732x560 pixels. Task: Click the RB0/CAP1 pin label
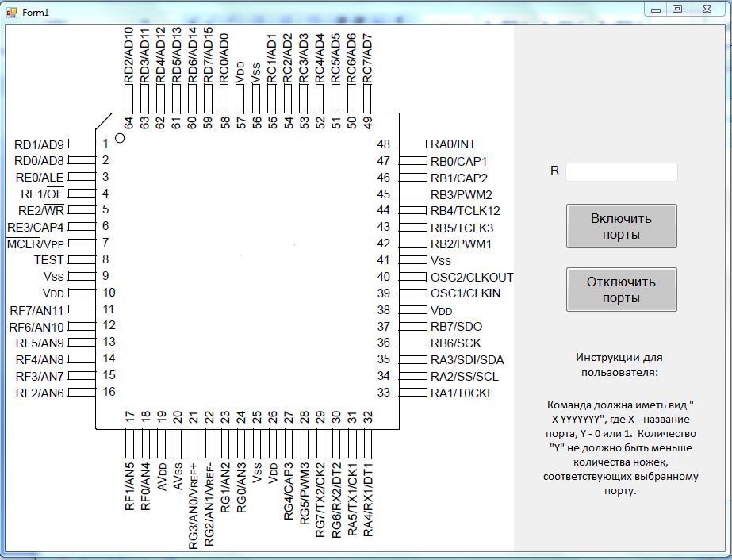coord(459,162)
